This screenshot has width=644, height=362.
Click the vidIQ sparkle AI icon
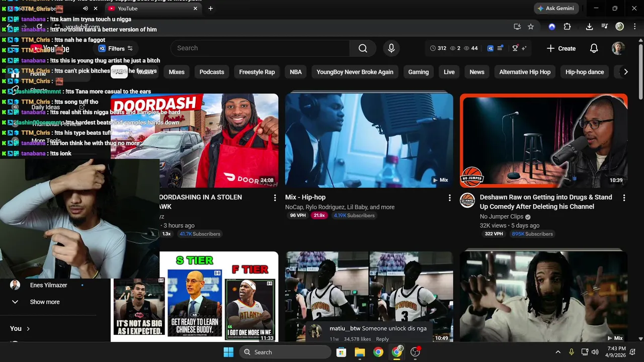pos(524,48)
